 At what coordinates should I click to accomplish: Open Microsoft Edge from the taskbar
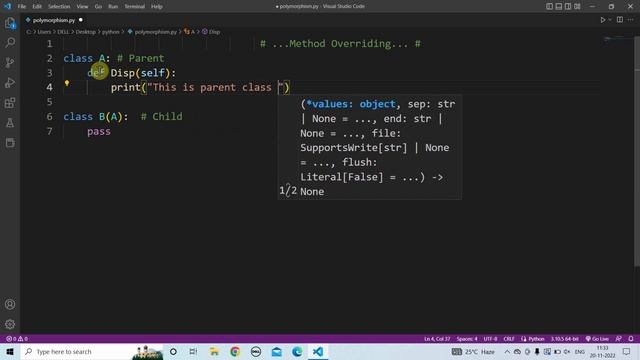click(297, 351)
